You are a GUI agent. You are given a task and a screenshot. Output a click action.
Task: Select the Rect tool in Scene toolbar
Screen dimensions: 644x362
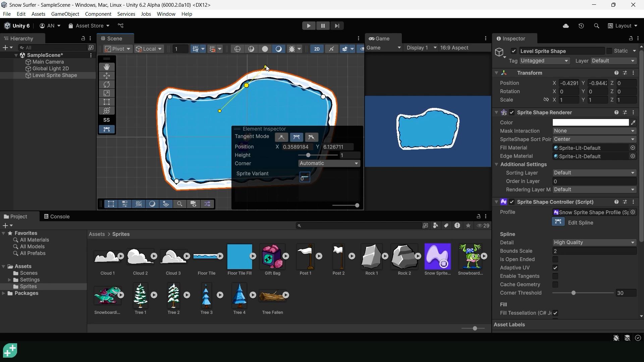coord(107,102)
